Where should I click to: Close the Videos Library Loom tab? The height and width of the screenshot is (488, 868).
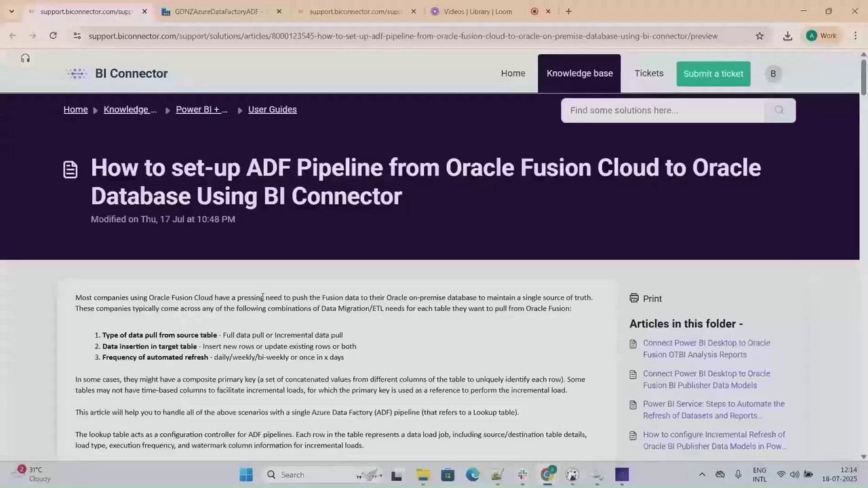pos(548,12)
